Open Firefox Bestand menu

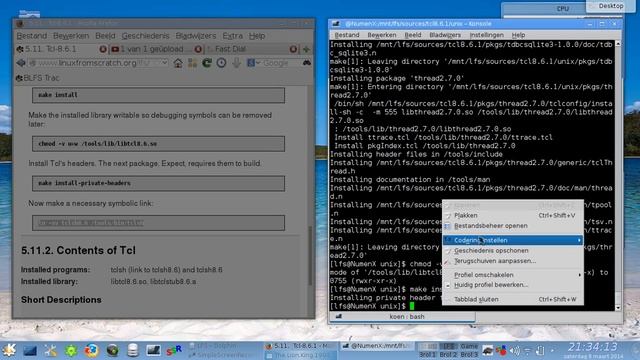point(31,36)
